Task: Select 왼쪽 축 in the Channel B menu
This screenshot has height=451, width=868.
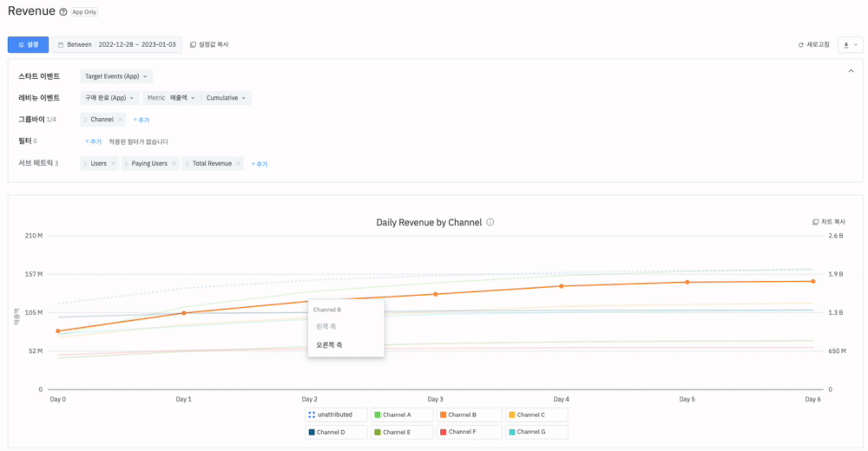Action: [x=326, y=326]
